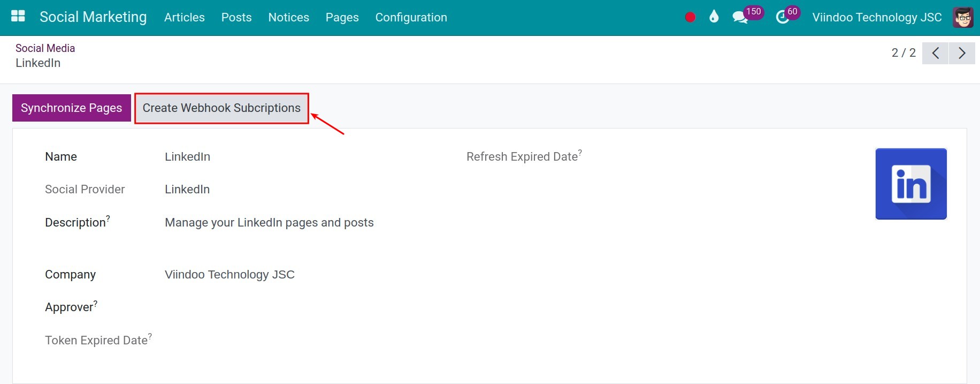The height and width of the screenshot is (384, 980).
Task: Click the Social Marketing app title
Action: (x=93, y=17)
